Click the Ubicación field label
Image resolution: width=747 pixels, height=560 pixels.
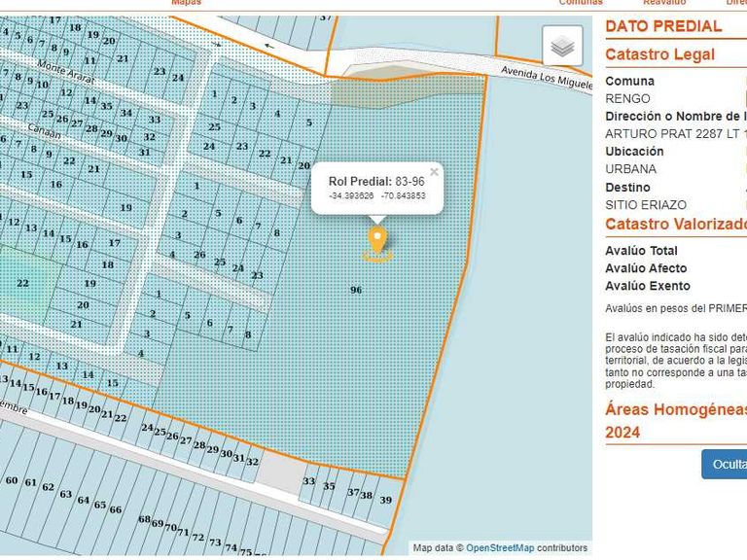(634, 152)
